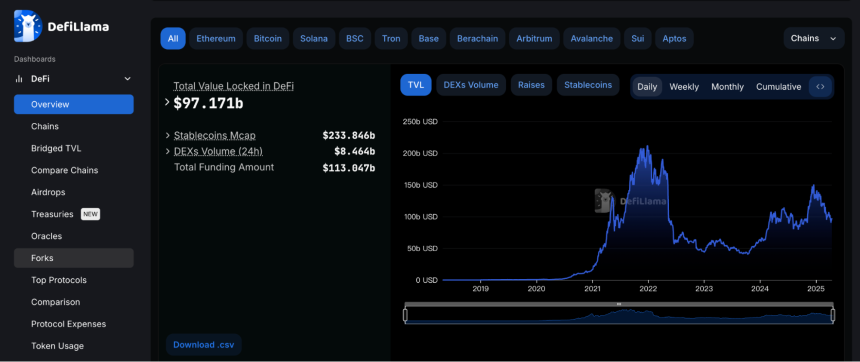This screenshot has width=860, height=362.
Task: Open Token Usage in the sidebar
Action: coord(73,346)
